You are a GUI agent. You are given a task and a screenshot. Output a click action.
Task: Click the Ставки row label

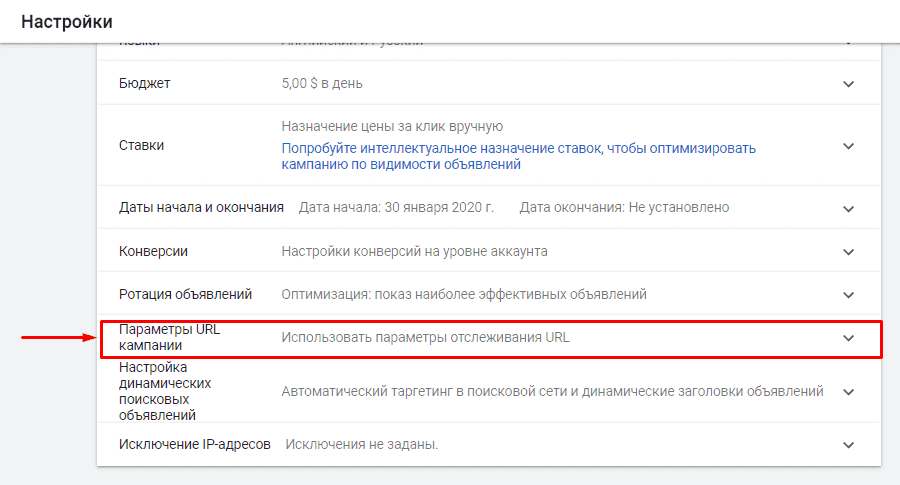[141, 145]
